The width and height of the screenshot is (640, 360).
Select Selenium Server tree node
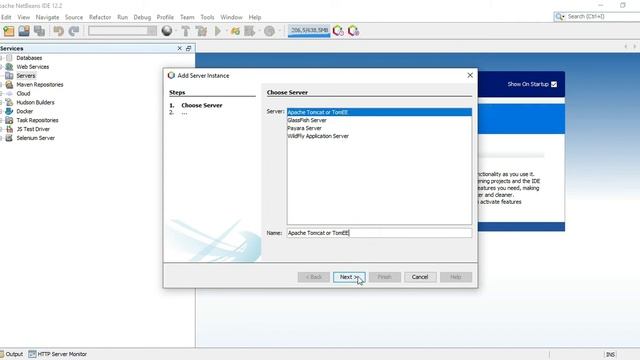pos(36,138)
